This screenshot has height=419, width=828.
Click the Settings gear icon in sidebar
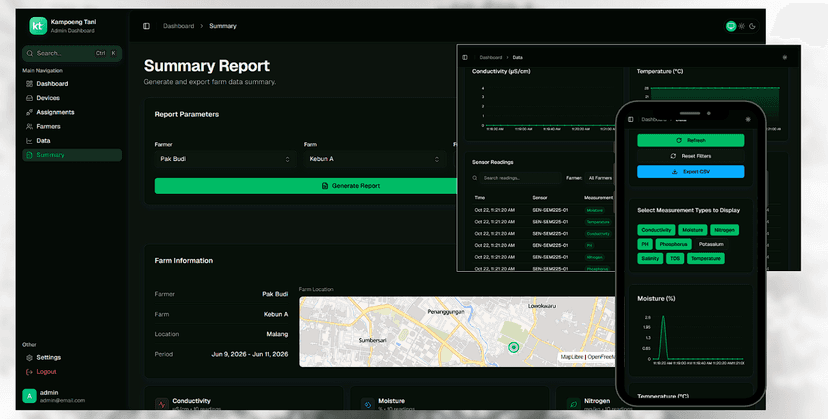coord(29,358)
